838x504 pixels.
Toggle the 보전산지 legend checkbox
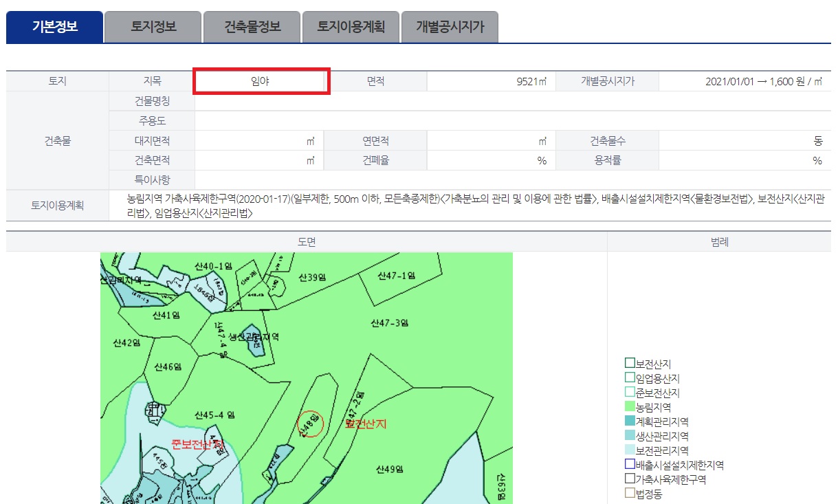[x=631, y=363]
